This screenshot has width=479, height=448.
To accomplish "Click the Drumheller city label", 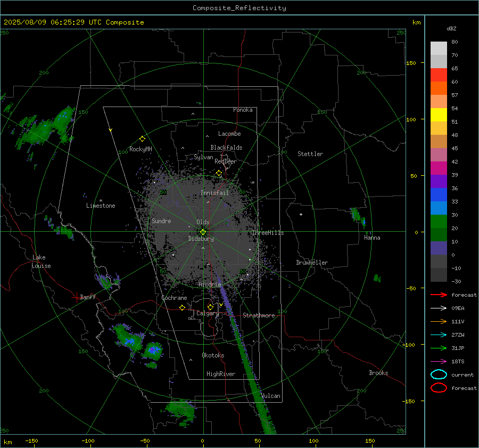I will coord(312,263).
